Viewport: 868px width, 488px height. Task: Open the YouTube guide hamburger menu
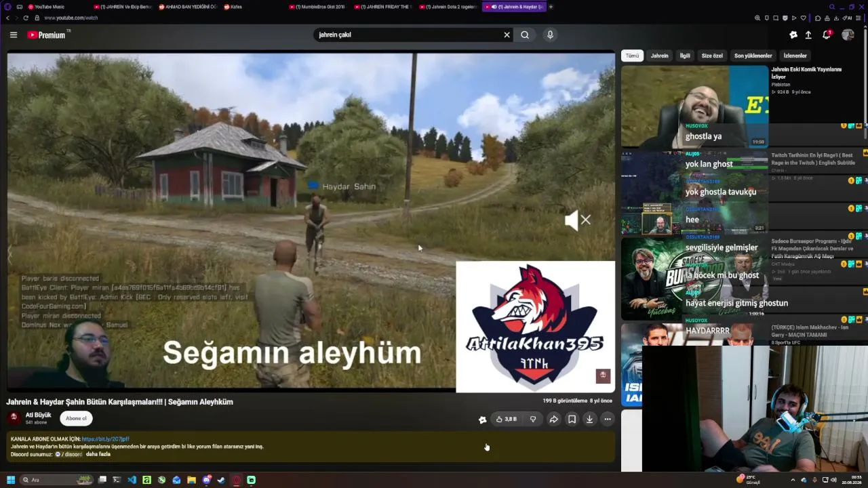pyautogui.click(x=14, y=35)
